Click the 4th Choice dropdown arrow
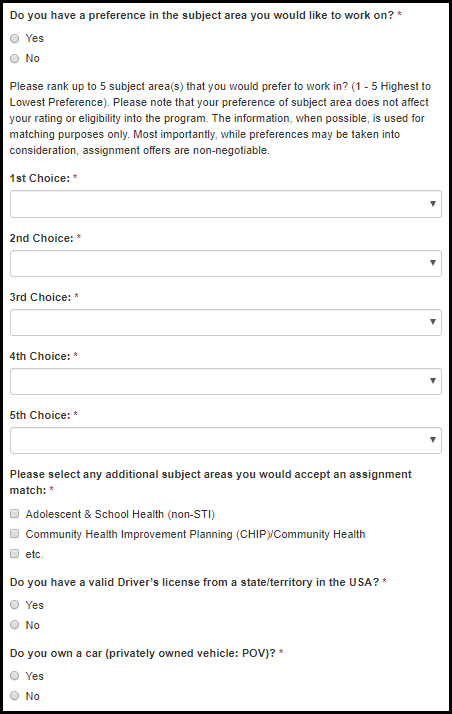 coord(433,381)
